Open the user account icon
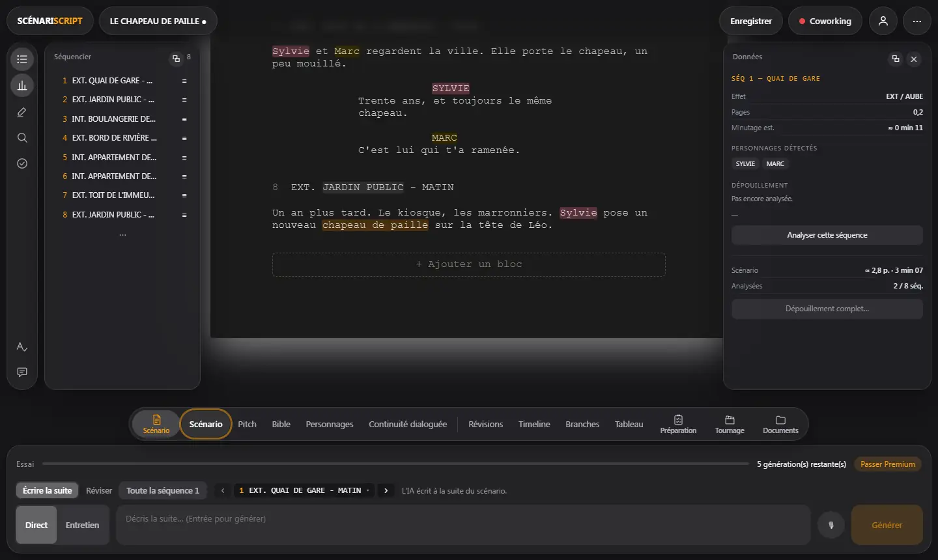938x560 pixels. 883,21
